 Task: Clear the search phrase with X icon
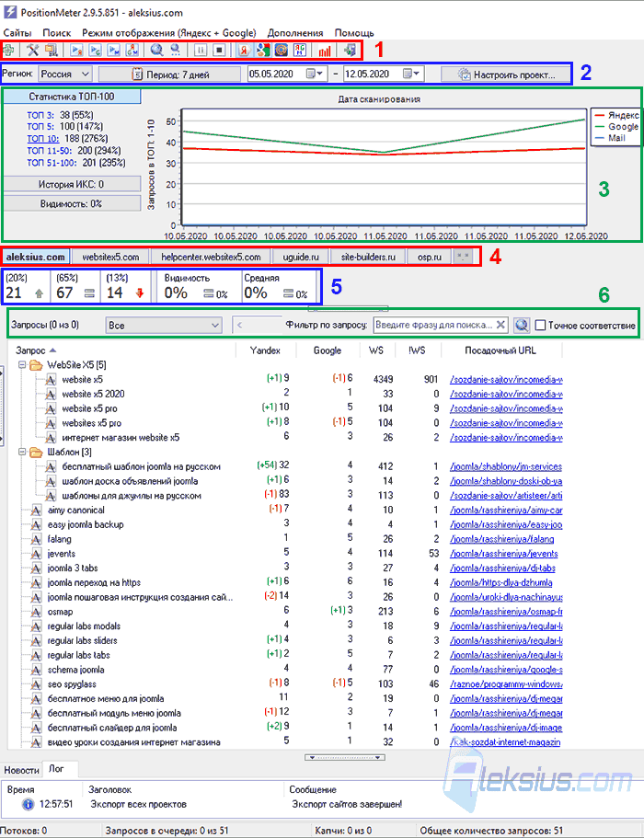(500, 325)
